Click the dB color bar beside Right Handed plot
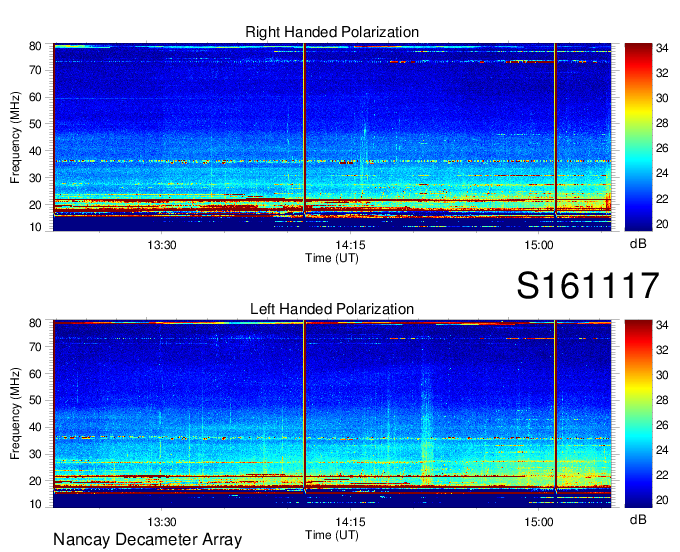 pos(638,137)
